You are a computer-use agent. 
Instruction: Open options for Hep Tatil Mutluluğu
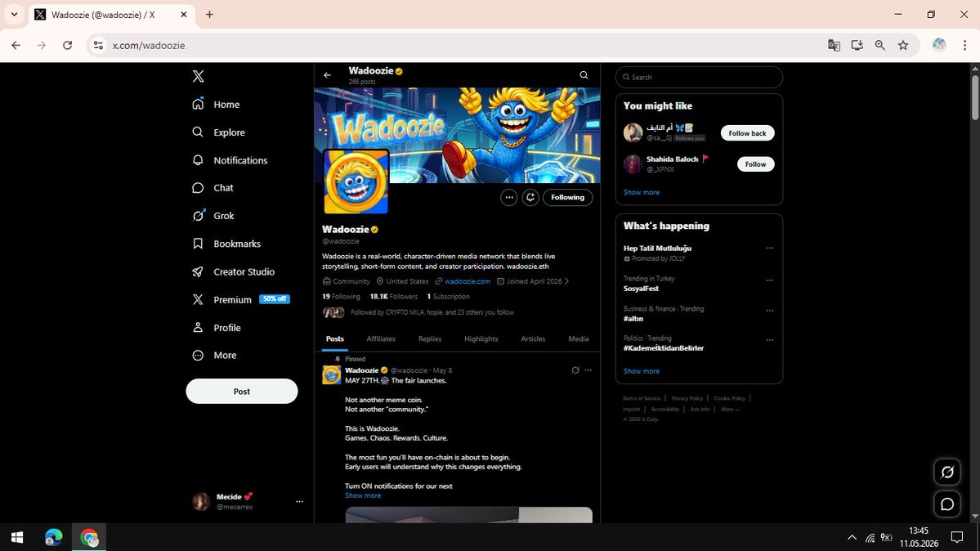tap(769, 248)
